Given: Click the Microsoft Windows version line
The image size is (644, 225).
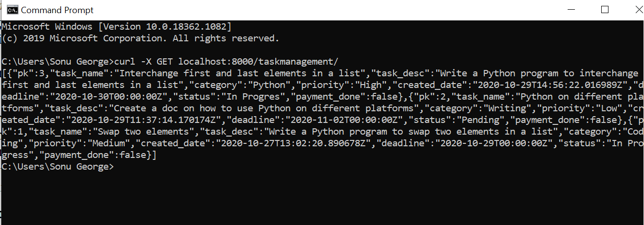Looking at the screenshot, I should click(117, 26).
